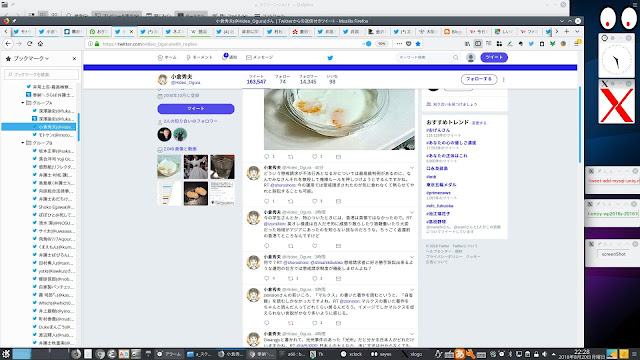Open the white dress media thumbnail
The width and height of the screenshot is (640, 360).
coord(196,167)
